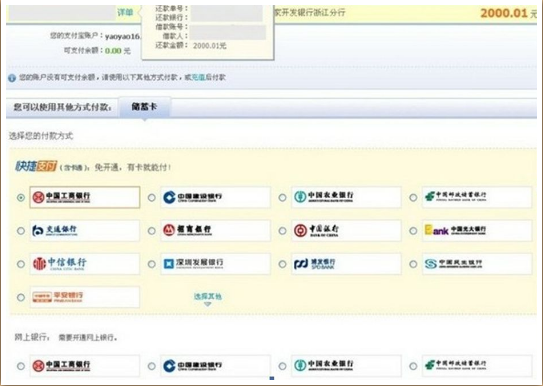
Task: Select 中国邮政储蓄银行 radio under 网上银行
Action: [413, 366]
